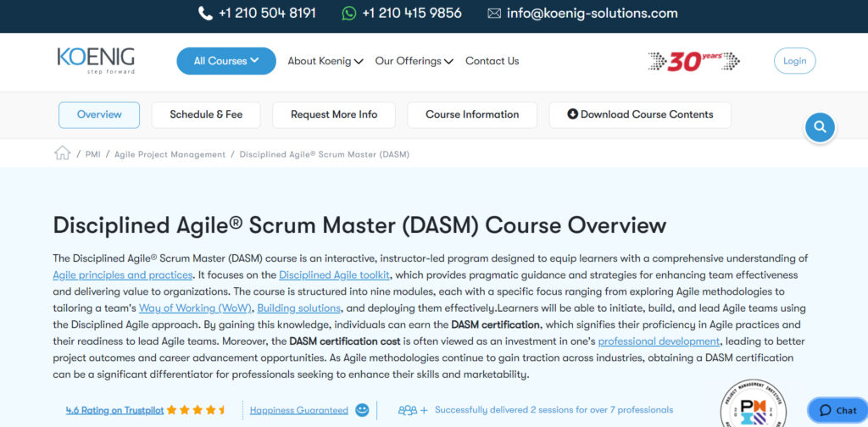Viewport: 868px width, 427px height.
Task: Open the Our Offerings dropdown
Action: (x=414, y=61)
